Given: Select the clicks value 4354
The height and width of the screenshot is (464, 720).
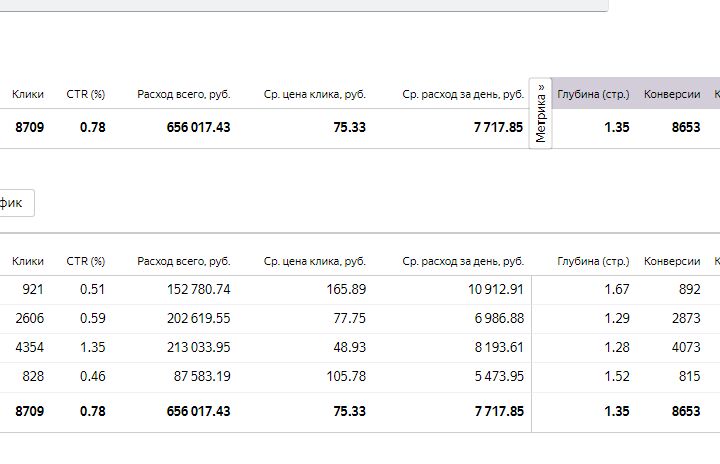Looking at the screenshot, I should [30, 347].
